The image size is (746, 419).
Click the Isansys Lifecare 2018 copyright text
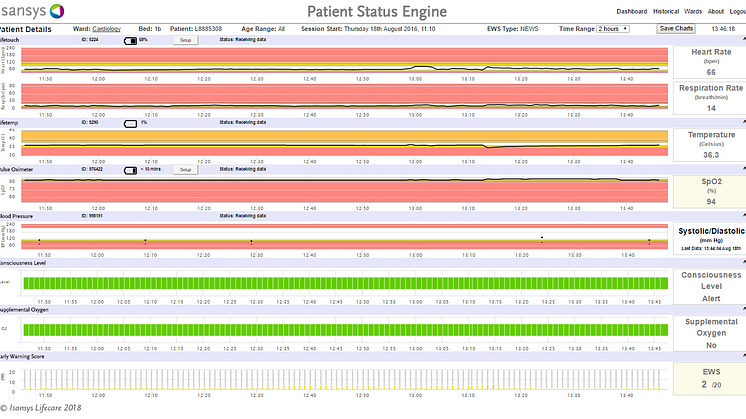coord(41,408)
